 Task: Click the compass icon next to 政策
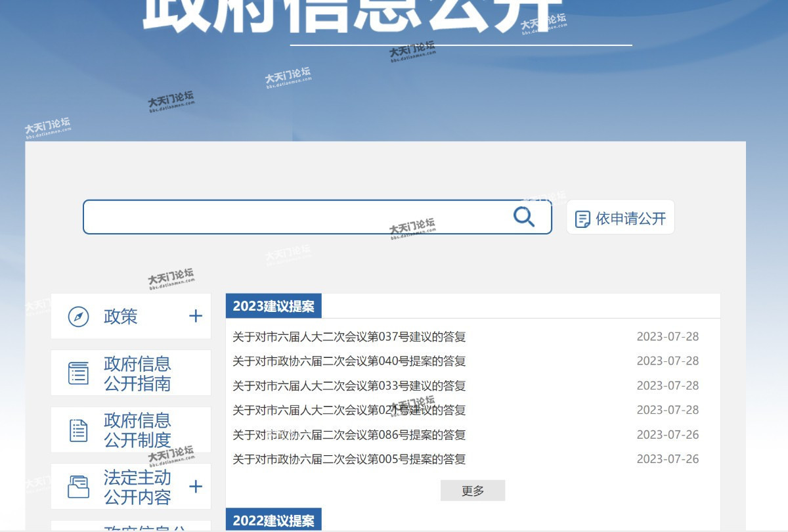pos(79,317)
